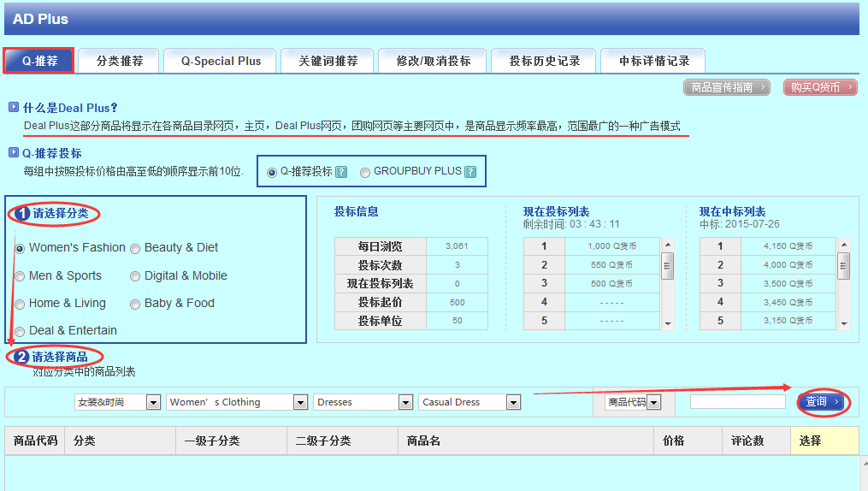The width and height of the screenshot is (868, 491).
Task: Choose Men & Sports category
Action: pyautogui.click(x=20, y=276)
